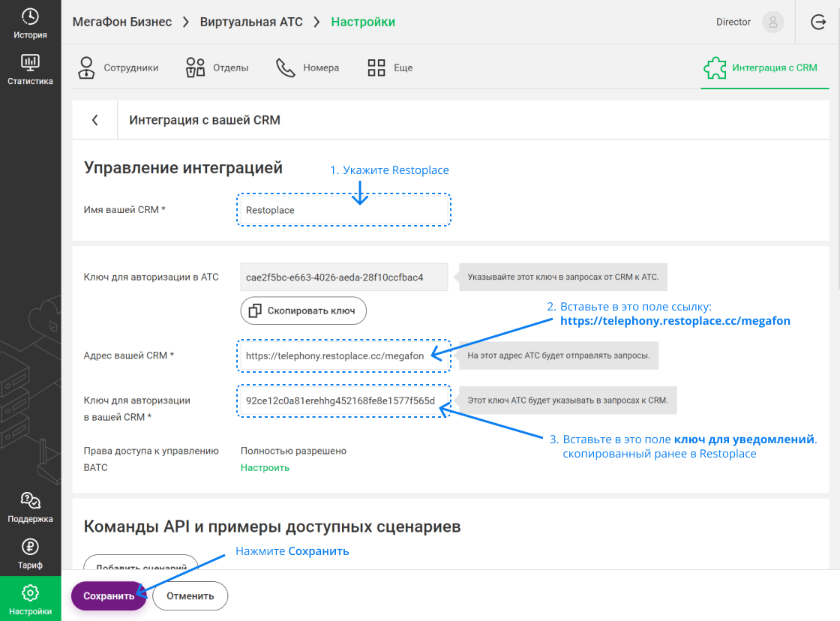This screenshot has width=840, height=621.
Task: Click the phone icon beside Номера
Action: (285, 67)
